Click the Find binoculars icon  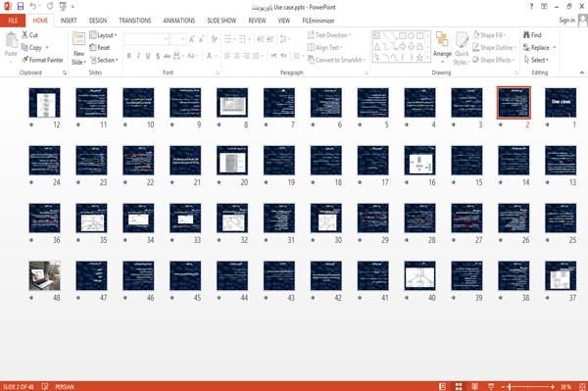(526, 35)
